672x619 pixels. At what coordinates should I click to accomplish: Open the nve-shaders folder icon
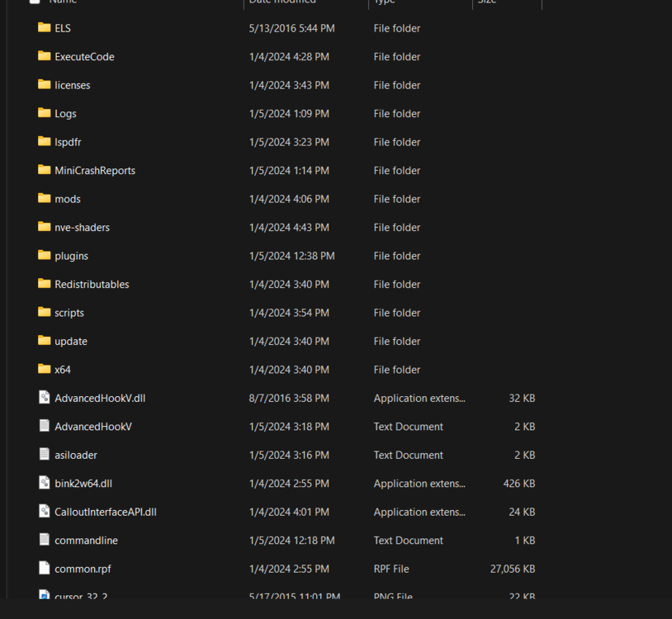44,227
